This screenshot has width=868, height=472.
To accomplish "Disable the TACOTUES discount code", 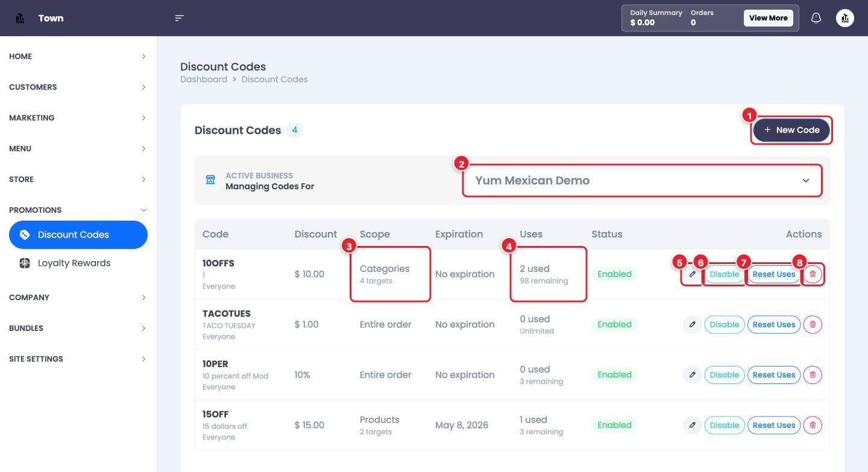I will 724,324.
